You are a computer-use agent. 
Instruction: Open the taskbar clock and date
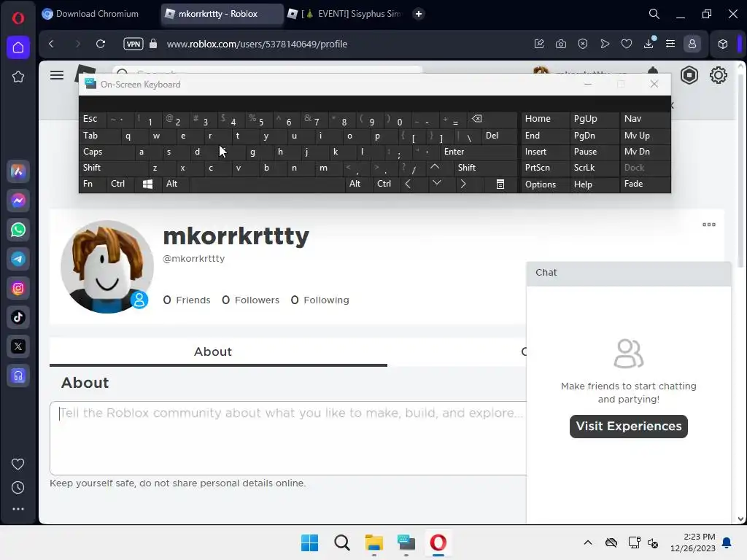point(693,542)
